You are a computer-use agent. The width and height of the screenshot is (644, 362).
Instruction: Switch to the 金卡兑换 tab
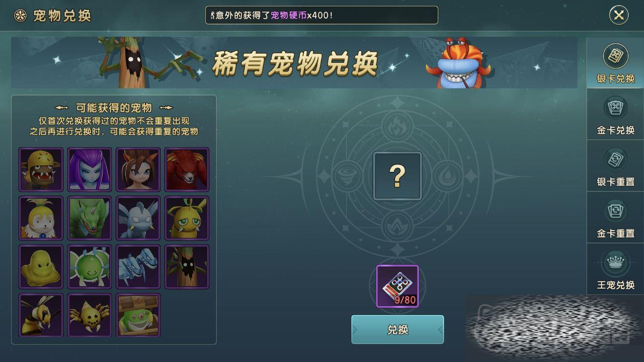pyautogui.click(x=616, y=115)
